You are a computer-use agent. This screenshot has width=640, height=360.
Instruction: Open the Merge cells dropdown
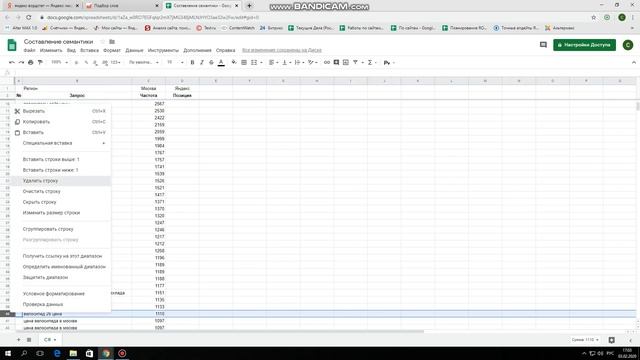click(x=256, y=62)
